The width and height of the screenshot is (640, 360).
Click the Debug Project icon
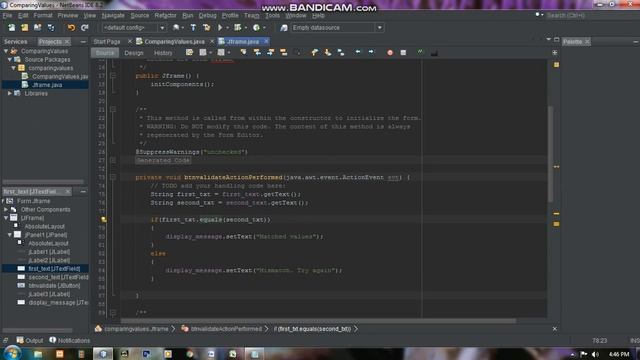237,28
